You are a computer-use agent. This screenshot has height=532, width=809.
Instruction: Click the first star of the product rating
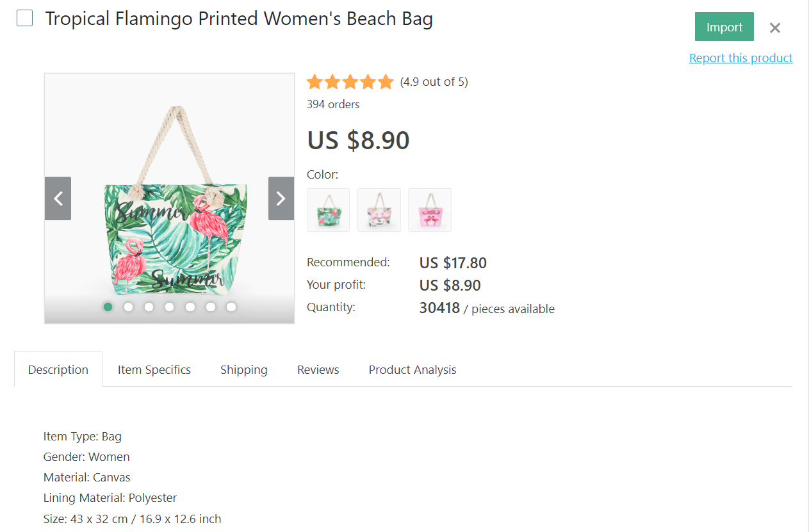[315, 81]
